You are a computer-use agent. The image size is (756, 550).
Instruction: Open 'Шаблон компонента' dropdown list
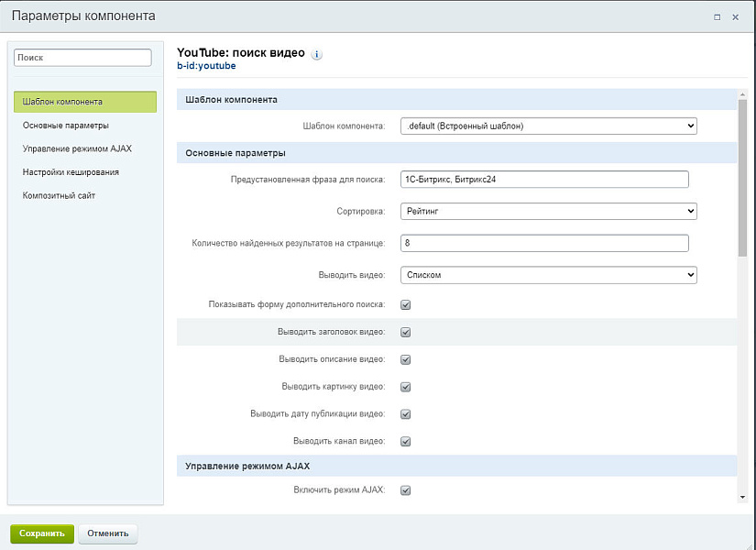click(x=548, y=126)
